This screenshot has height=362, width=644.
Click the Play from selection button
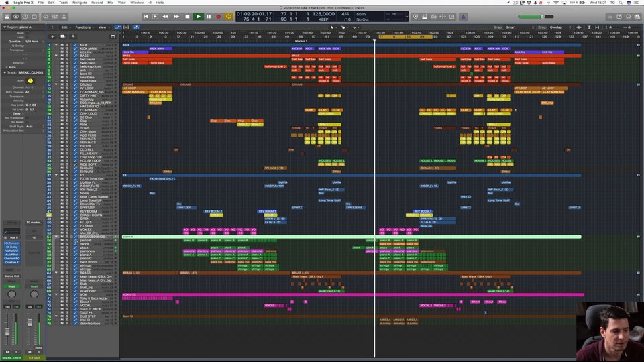(x=155, y=17)
